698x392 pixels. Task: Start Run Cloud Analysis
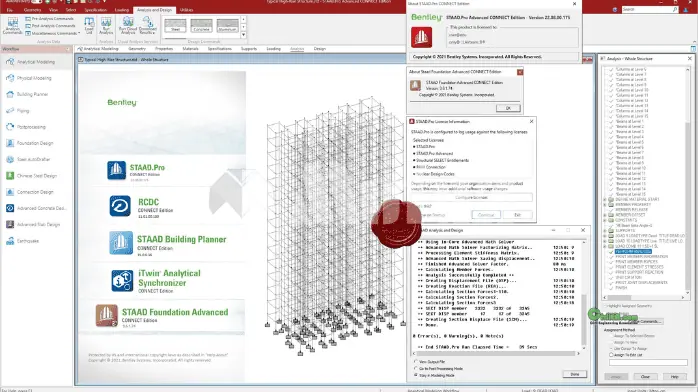coord(128,26)
